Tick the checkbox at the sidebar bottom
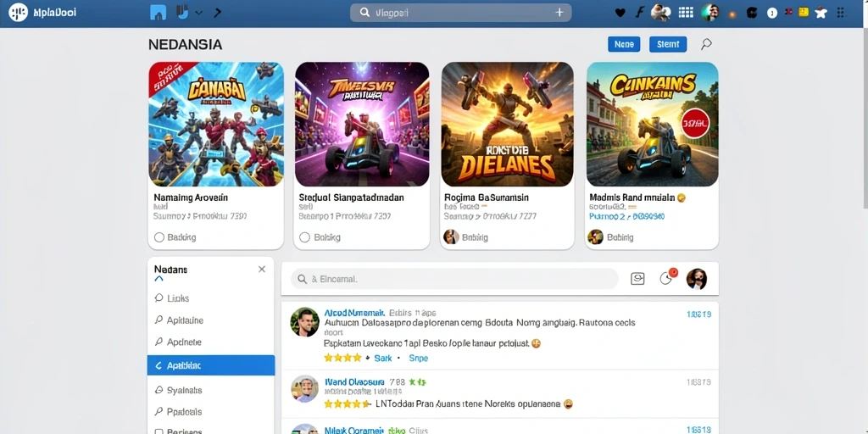Screen dimensions: 868x434 [x=159, y=431]
